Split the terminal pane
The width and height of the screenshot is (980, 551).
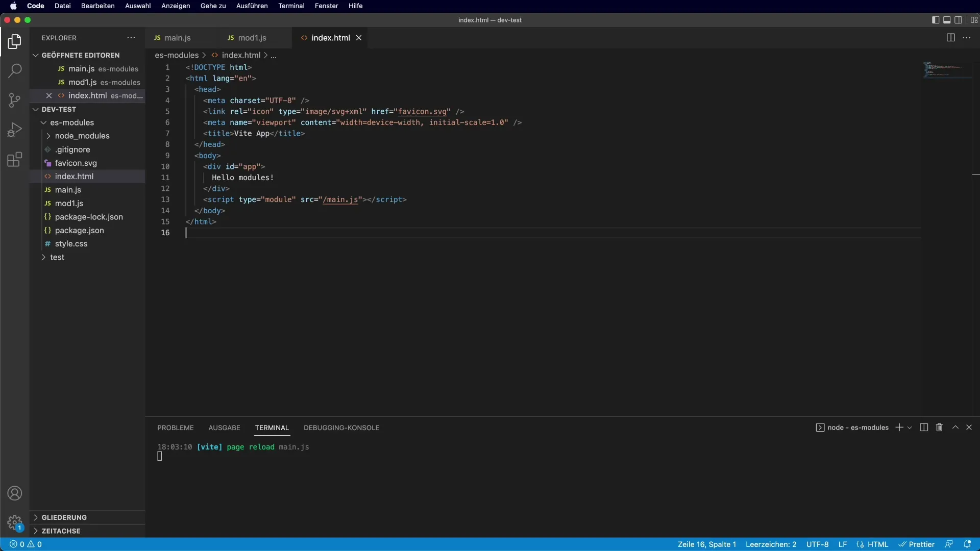(924, 428)
